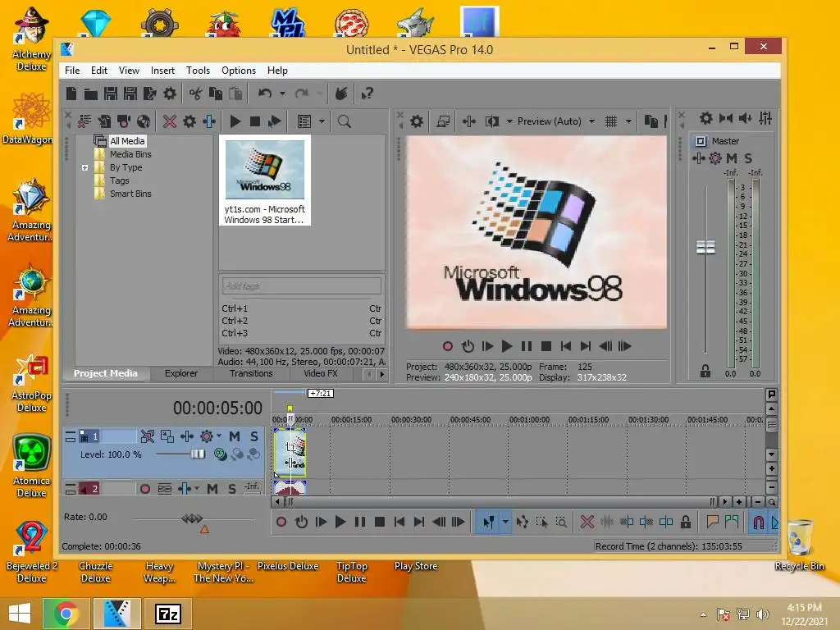Screen dimensions: 840x630
Task: Click the playback Rate slider handle
Action: [192, 518]
